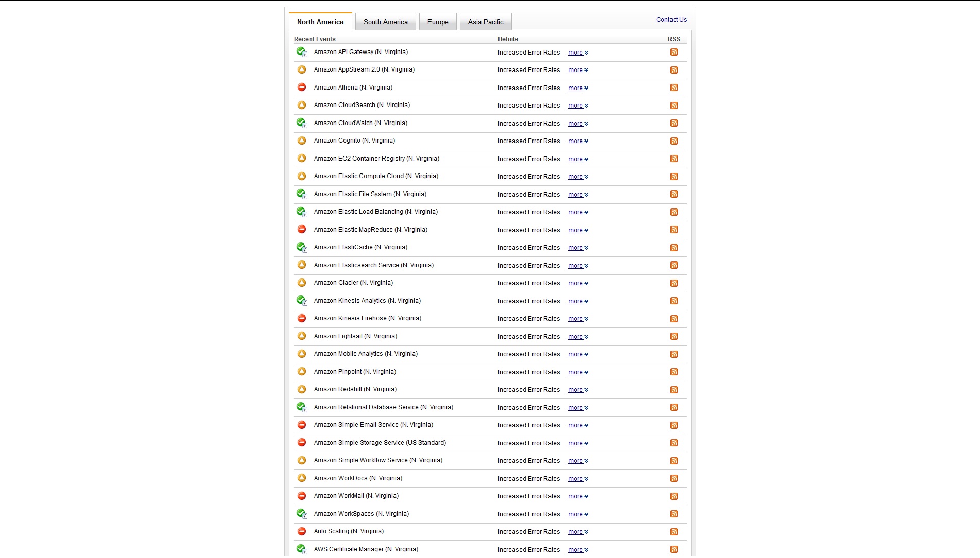Click RSS icon for Amazon Lightsail

click(x=674, y=336)
